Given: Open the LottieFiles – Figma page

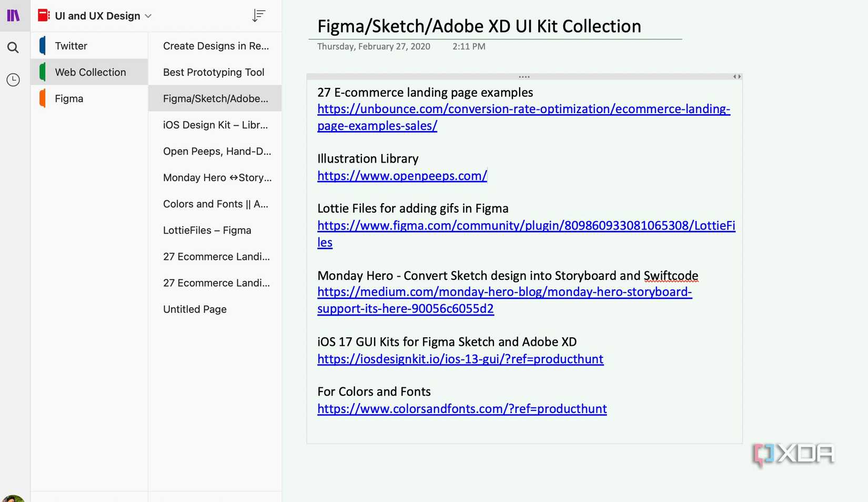Looking at the screenshot, I should point(215,230).
